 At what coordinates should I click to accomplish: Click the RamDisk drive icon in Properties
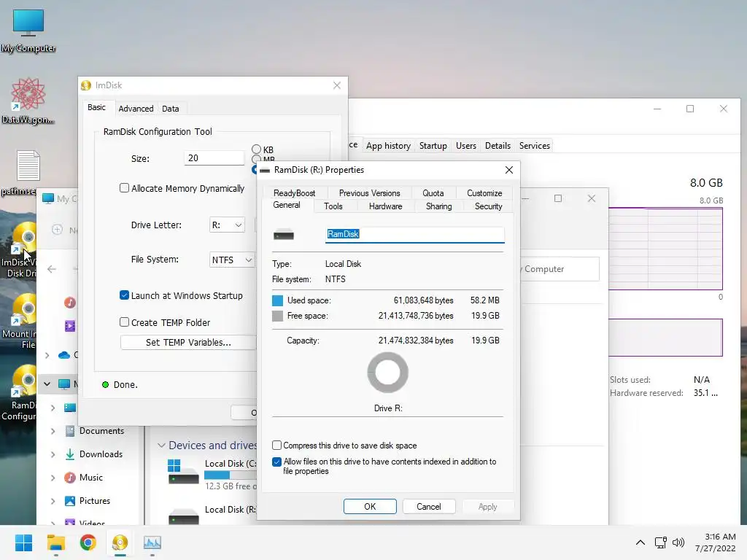point(284,235)
